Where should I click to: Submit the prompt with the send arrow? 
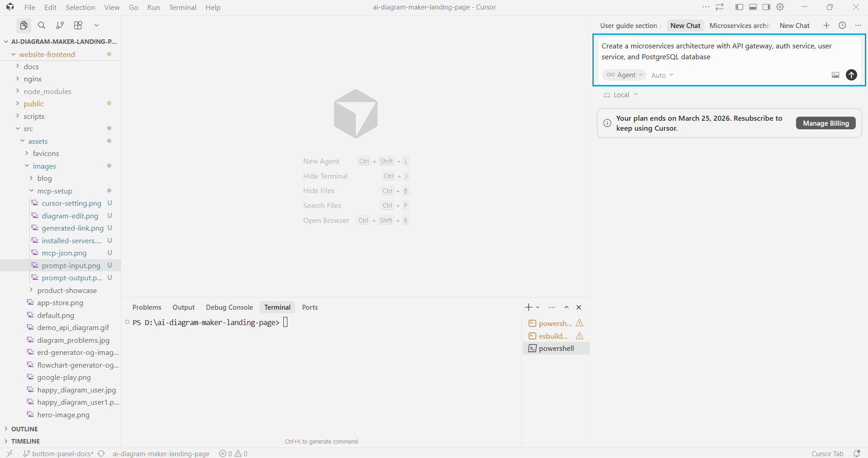pos(851,75)
